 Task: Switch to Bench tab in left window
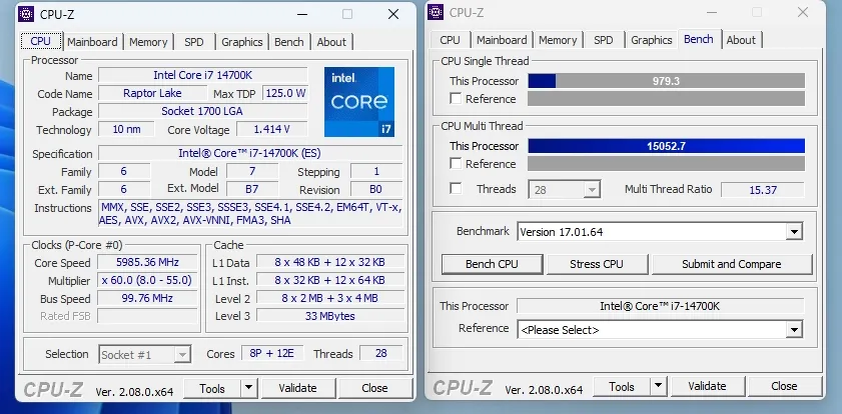point(289,42)
